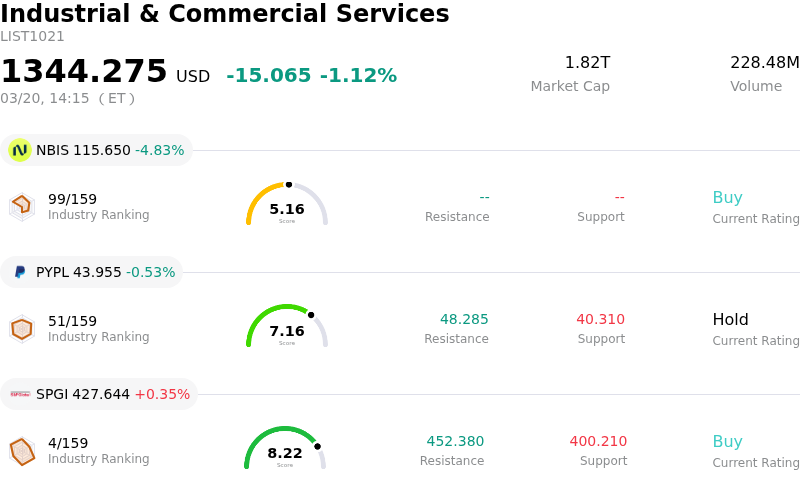The image size is (800, 488).
Task: Click the NBIS industry ranking hexagon icon
Action: (21, 205)
